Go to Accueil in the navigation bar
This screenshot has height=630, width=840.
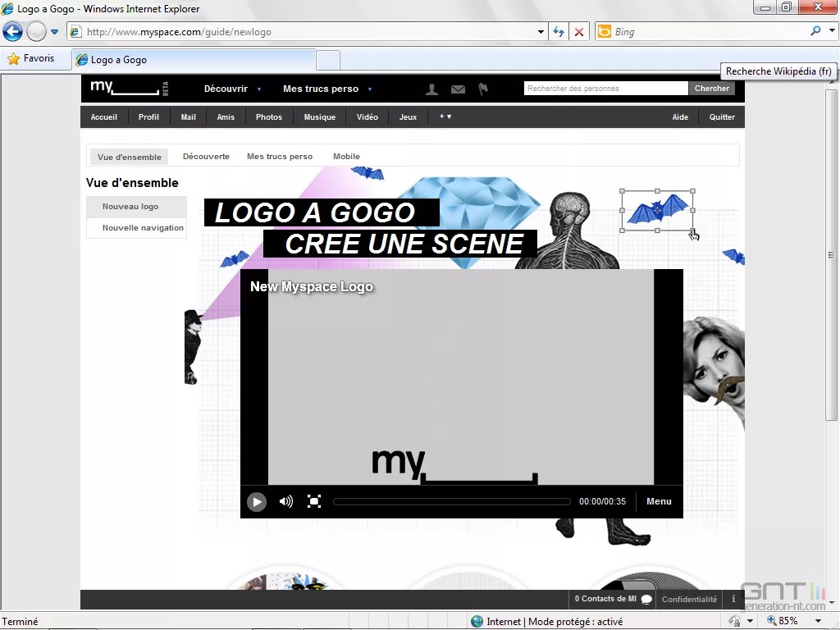[104, 116]
